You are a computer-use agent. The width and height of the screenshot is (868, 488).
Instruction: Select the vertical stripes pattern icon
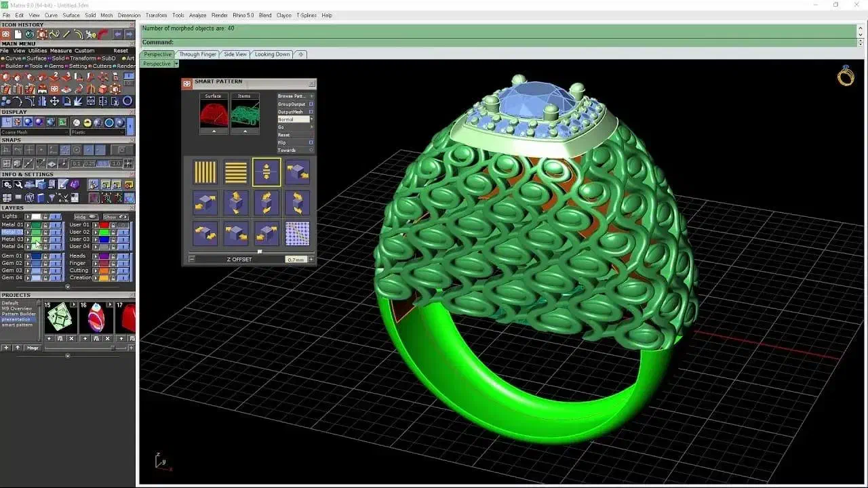205,172
